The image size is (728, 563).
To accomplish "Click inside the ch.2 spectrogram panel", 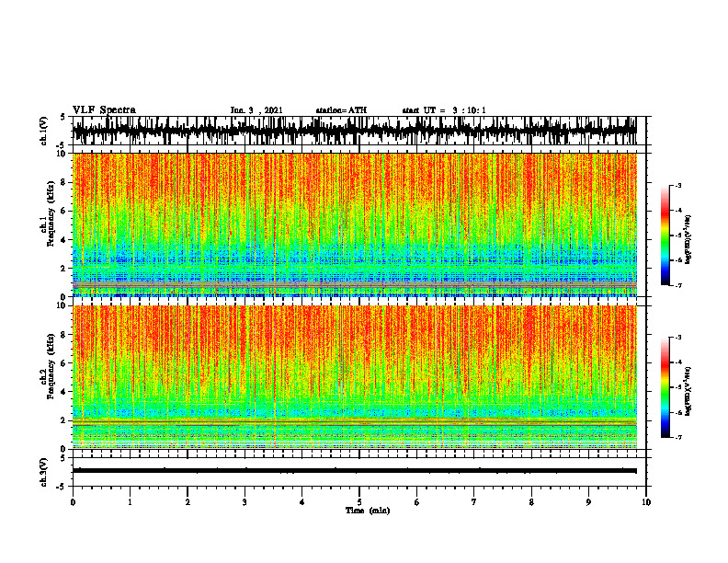I will (358, 377).
